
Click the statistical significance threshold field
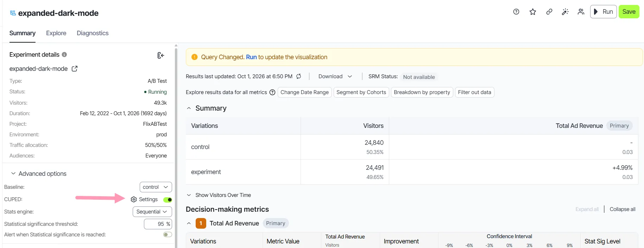158,224
